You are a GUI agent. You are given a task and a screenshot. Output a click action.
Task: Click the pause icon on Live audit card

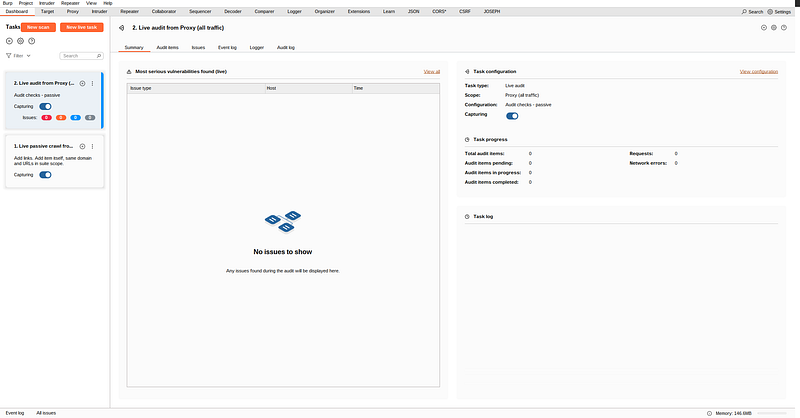(82, 83)
